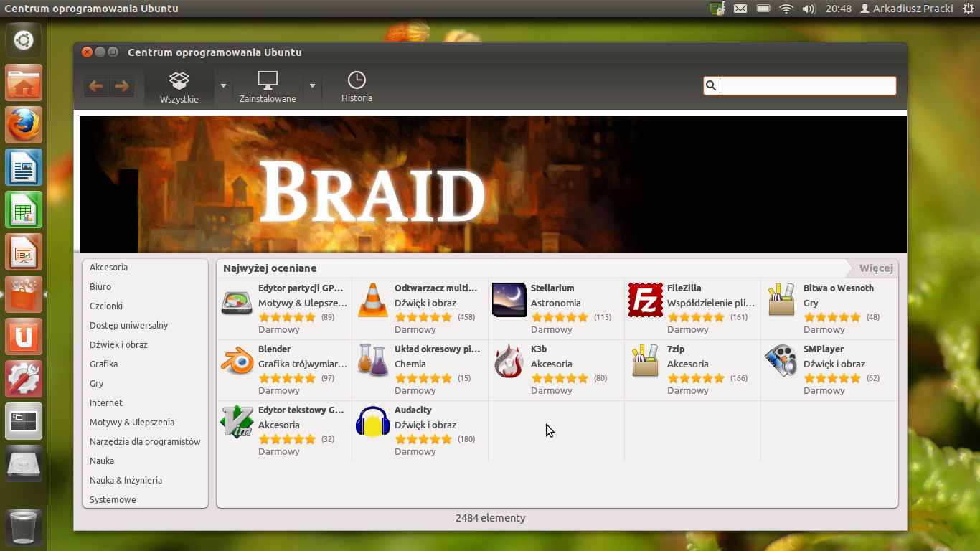
Task: Open System Settings wrench launcher icon
Action: click(24, 379)
